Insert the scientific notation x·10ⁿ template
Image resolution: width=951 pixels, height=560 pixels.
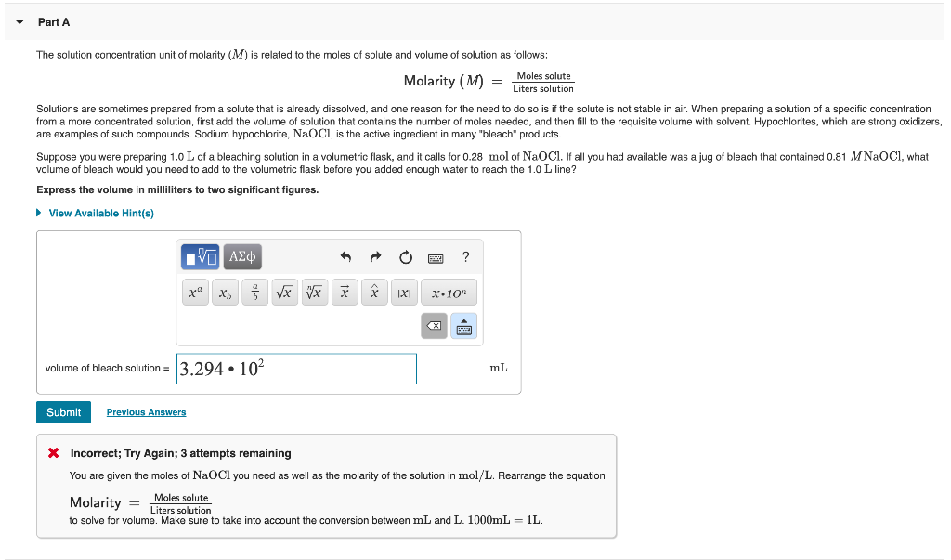[449, 292]
